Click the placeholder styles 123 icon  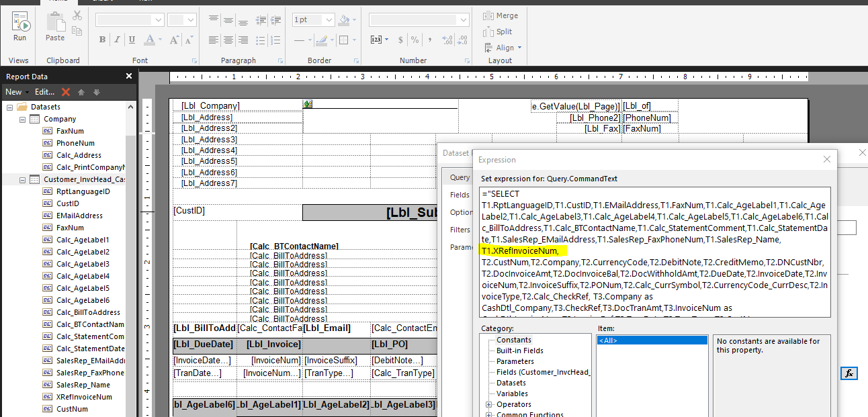coord(376,40)
